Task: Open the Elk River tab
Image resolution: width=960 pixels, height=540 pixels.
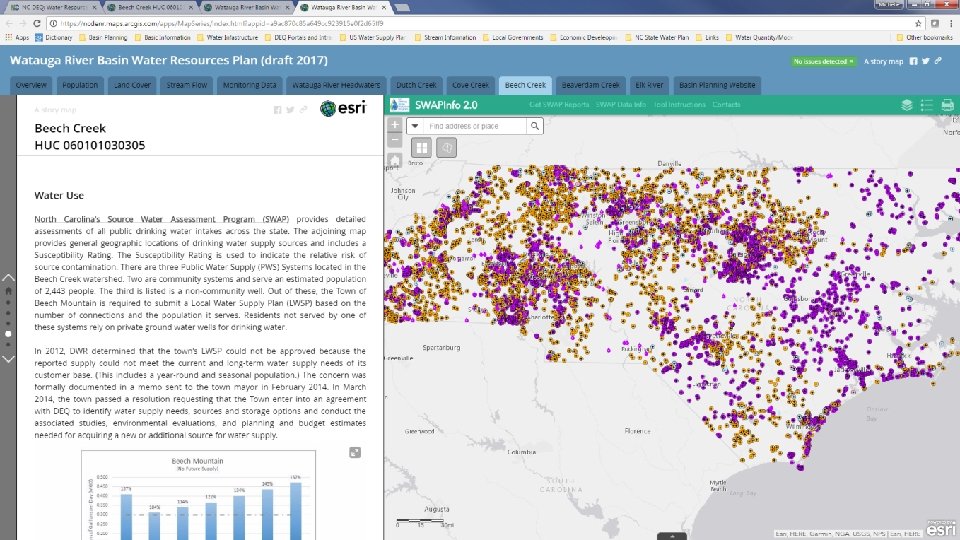Action: click(x=650, y=86)
